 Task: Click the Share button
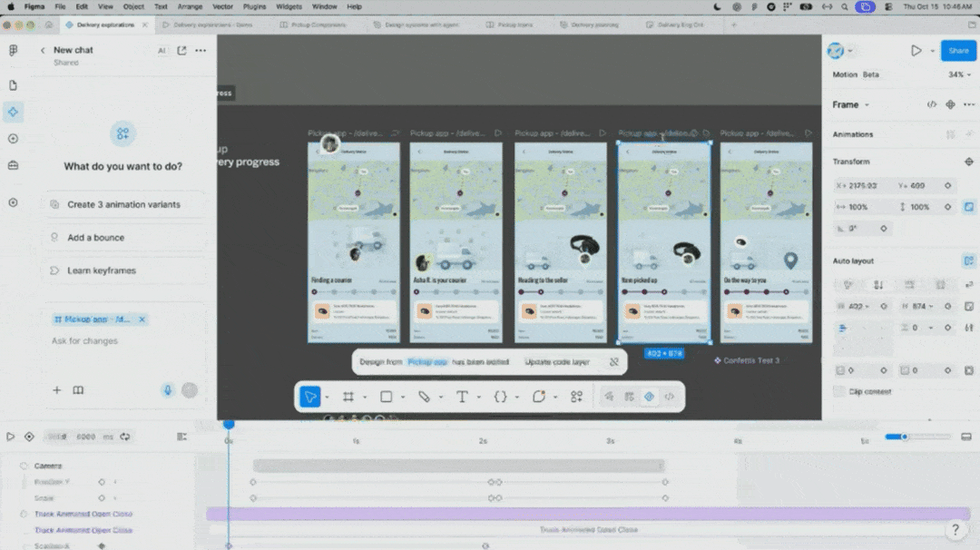click(x=958, y=51)
